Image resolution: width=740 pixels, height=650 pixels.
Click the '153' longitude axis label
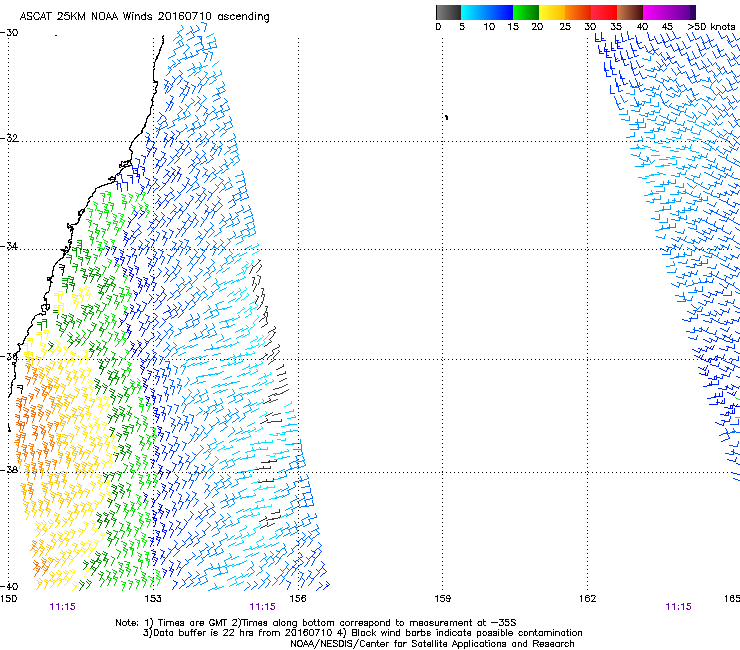click(153, 599)
